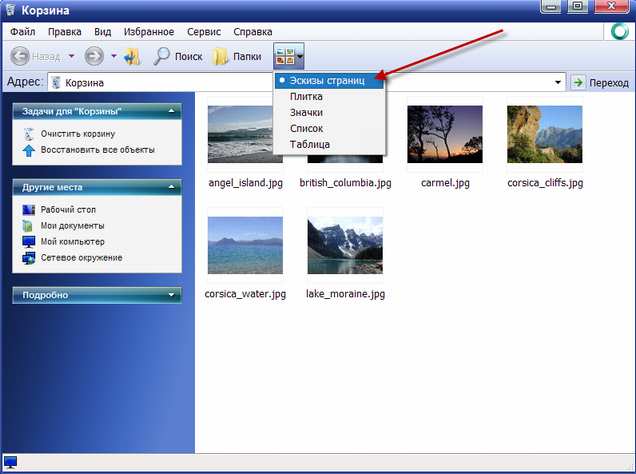This screenshot has width=636, height=474.
Task: Click the Back arrow icon
Action: click(19, 56)
